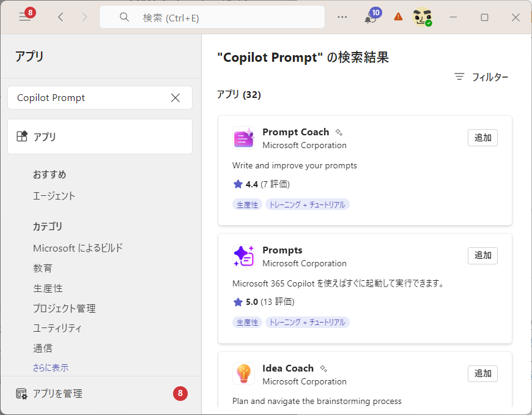Click the orange warning triangle icon
The height and width of the screenshot is (415, 532).
point(398,17)
